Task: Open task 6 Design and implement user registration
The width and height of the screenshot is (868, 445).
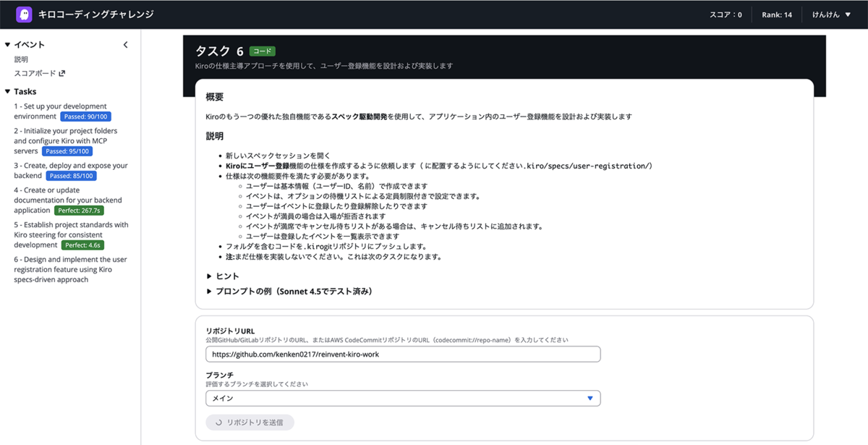Action: click(x=70, y=270)
